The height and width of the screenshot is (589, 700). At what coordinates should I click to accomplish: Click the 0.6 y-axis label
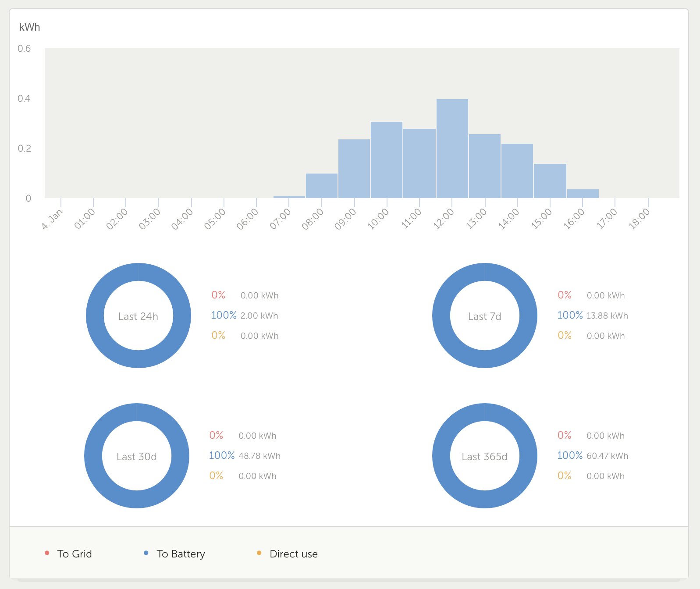24,49
